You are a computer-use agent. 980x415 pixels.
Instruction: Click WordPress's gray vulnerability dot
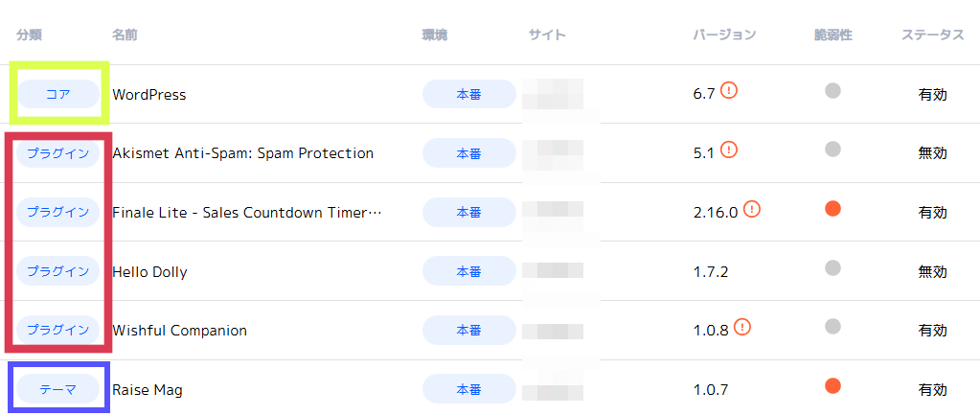[832, 91]
